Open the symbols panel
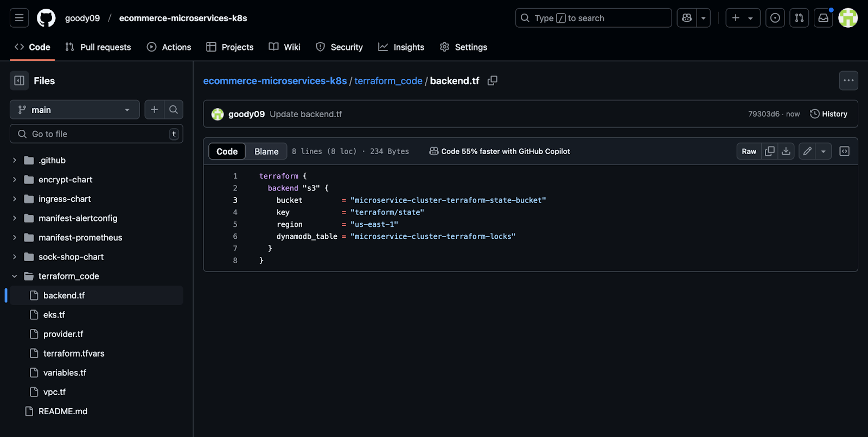The height and width of the screenshot is (437, 868). tap(845, 151)
